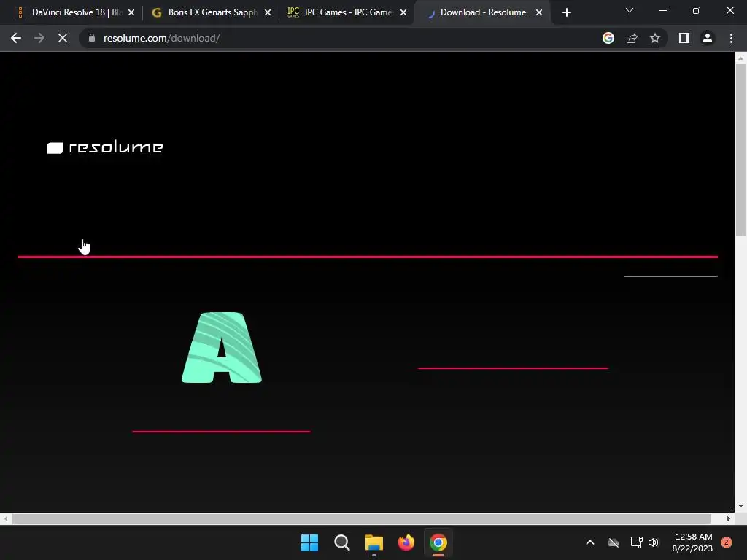
Task: Open File Explorer from the taskbar
Action: [x=374, y=542]
